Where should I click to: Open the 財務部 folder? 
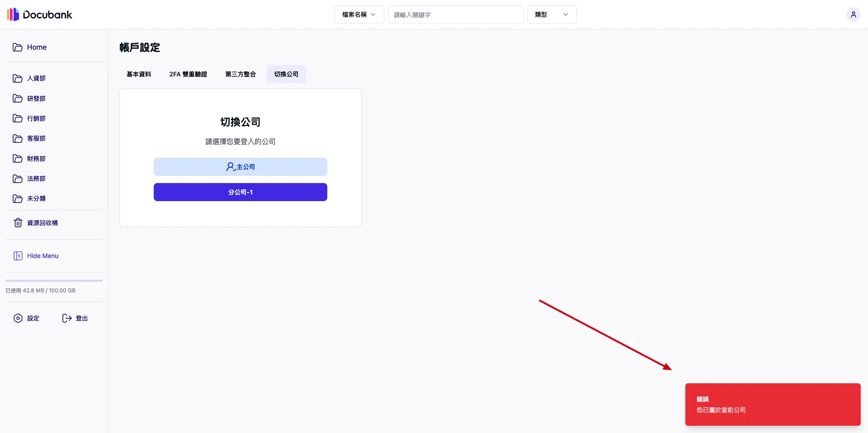pyautogui.click(x=36, y=159)
